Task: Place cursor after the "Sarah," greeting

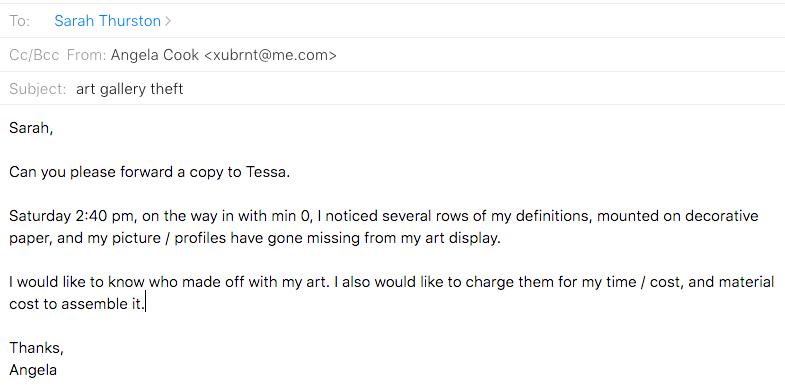Action: point(53,128)
